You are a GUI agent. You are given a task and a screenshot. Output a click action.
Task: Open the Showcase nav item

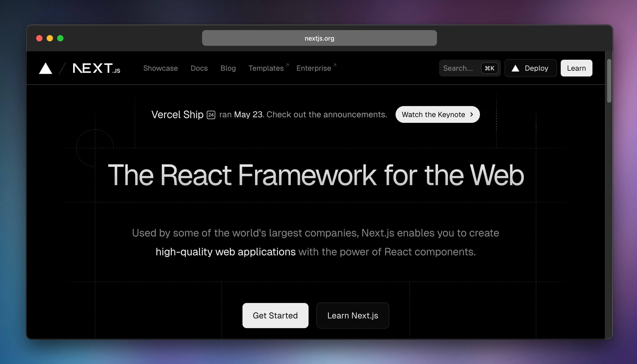pos(160,68)
